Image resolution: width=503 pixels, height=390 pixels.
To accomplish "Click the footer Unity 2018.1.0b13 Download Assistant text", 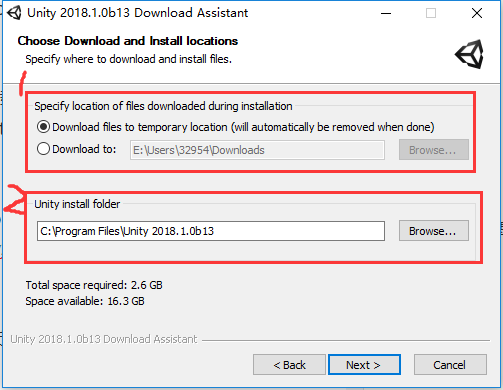I will coord(104,339).
